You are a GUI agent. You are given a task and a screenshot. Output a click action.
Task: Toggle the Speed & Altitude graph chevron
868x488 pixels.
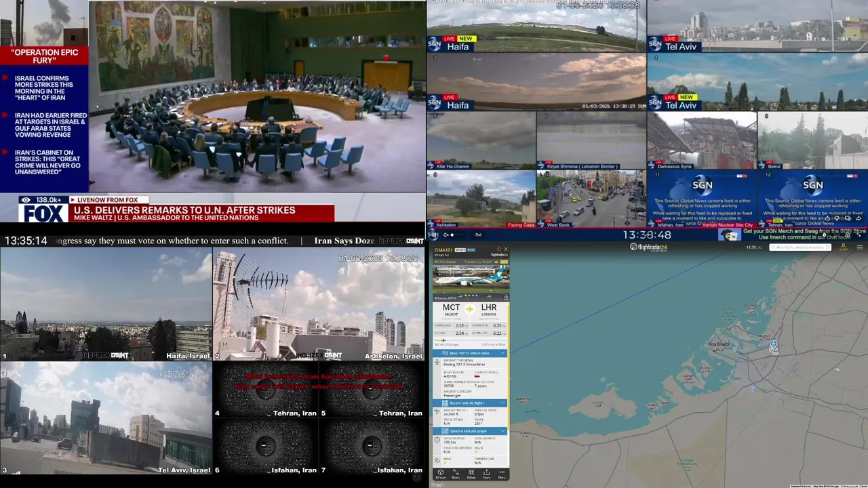click(x=502, y=431)
